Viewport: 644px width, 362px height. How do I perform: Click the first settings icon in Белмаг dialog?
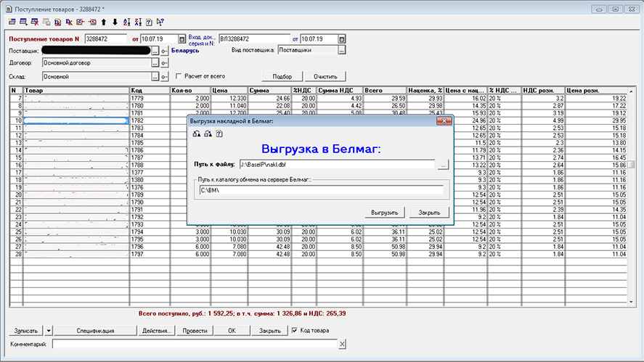196,133
